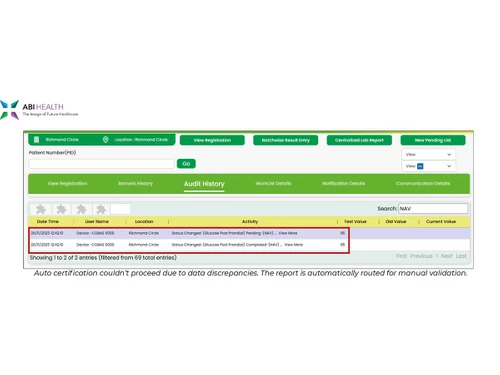Click the building icon beside Richmond Circle
Viewport: 500px width, 375px height.
[37, 140]
